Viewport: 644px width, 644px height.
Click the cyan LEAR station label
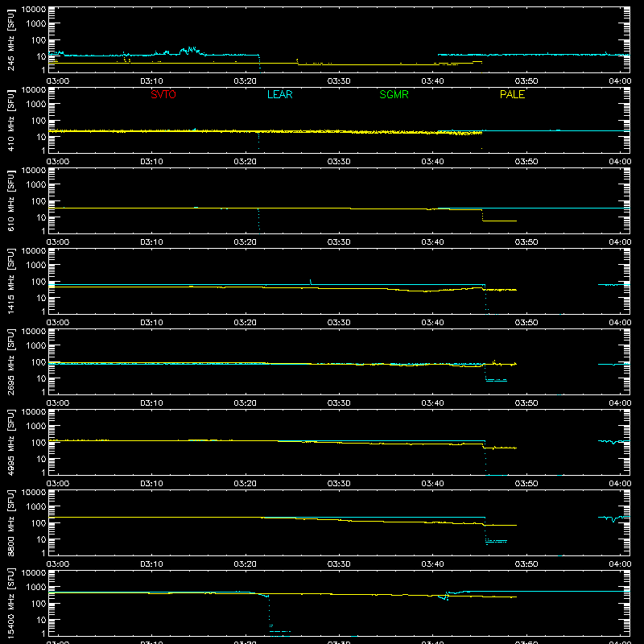279,94
